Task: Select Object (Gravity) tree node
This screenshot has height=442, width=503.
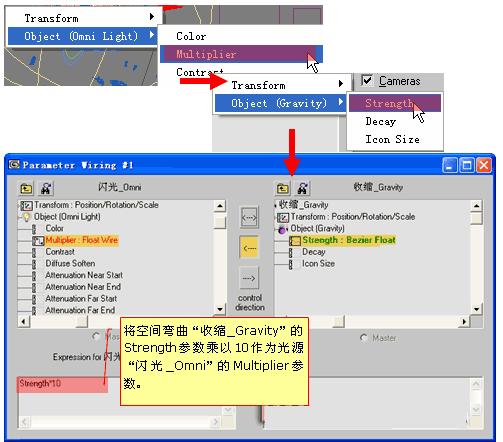Action: click(x=318, y=228)
